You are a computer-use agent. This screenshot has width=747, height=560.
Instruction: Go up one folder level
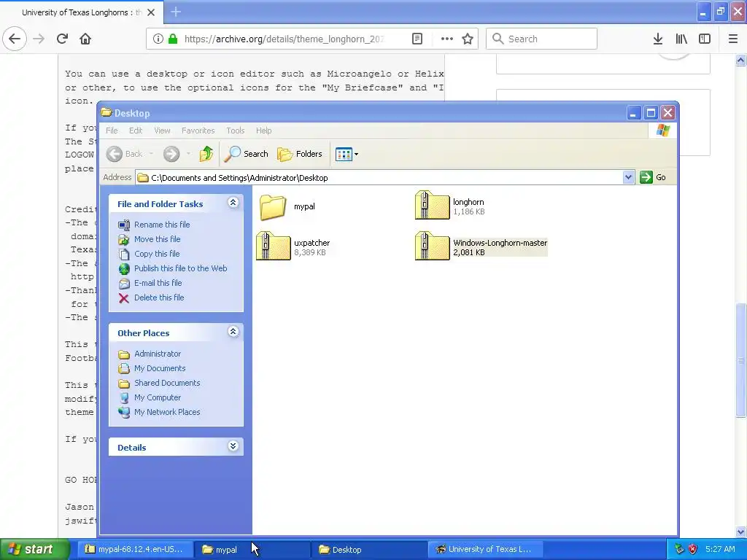click(206, 154)
